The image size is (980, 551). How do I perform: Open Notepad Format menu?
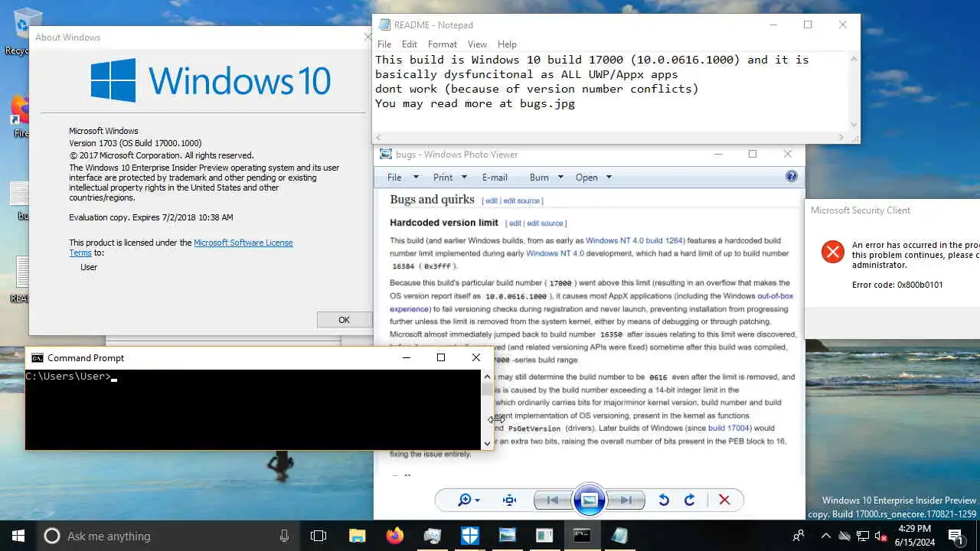click(x=443, y=44)
